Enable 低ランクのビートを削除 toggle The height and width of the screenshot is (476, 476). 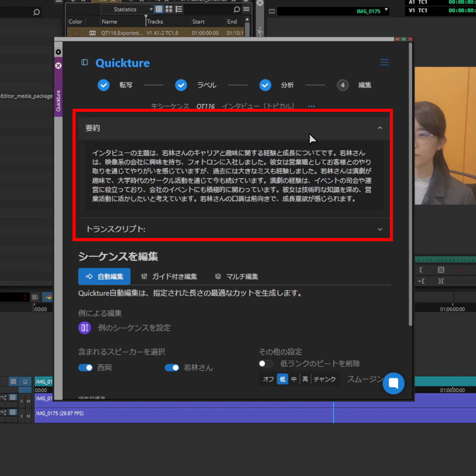coord(266,363)
